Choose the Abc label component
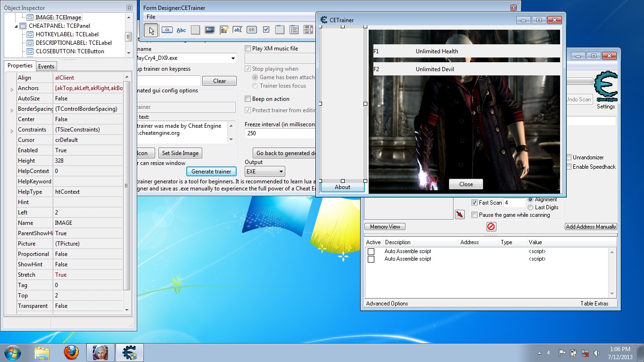Image resolution: width=644 pixels, height=362 pixels. (x=181, y=30)
